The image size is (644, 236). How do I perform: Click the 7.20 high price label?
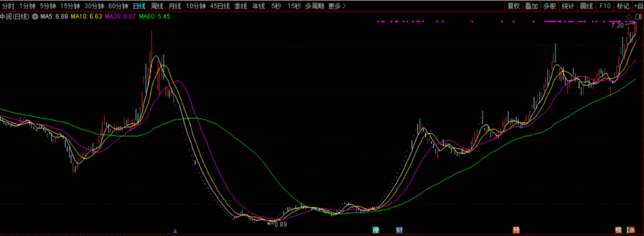pyautogui.click(x=617, y=25)
